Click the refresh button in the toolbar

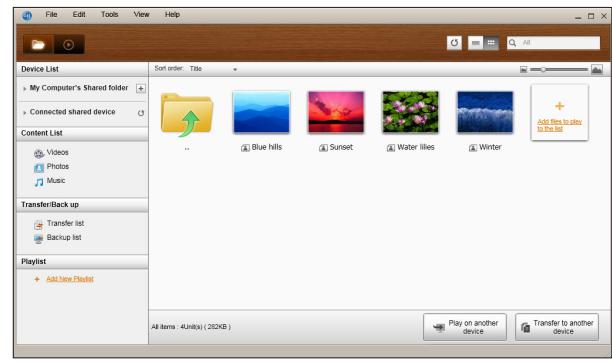(454, 43)
